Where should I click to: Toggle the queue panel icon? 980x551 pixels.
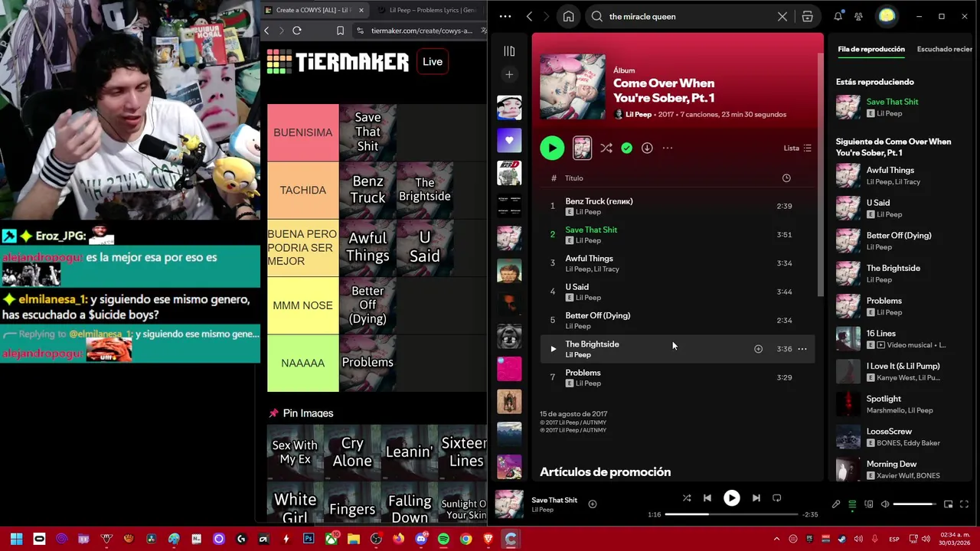coord(852,504)
